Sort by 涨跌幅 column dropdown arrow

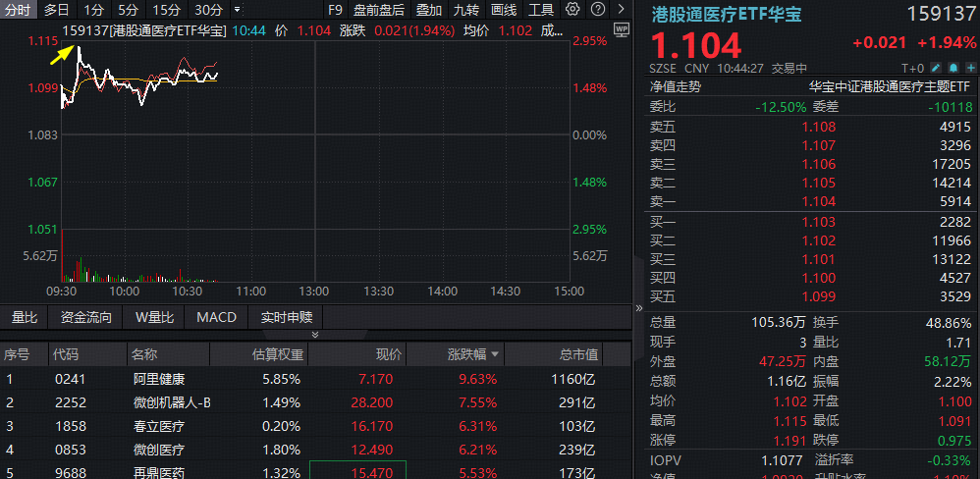(494, 354)
